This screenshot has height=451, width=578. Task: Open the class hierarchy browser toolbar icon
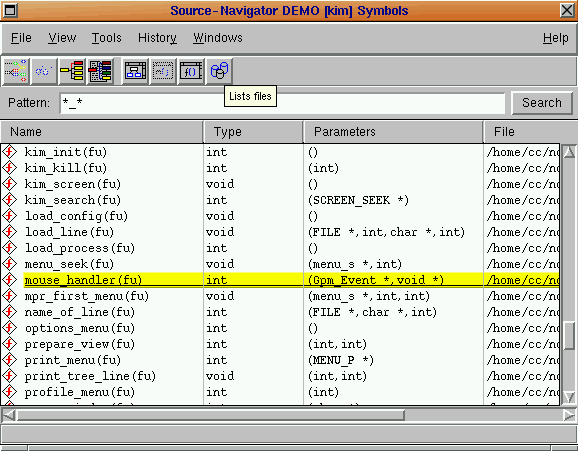[16, 71]
